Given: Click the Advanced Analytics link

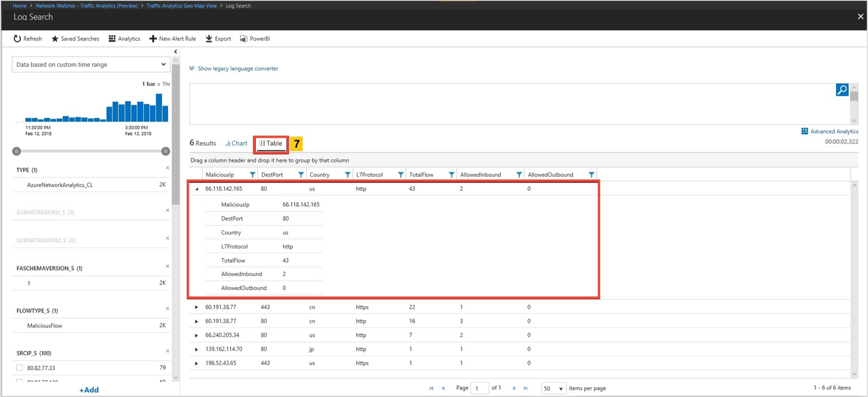Looking at the screenshot, I should point(830,132).
